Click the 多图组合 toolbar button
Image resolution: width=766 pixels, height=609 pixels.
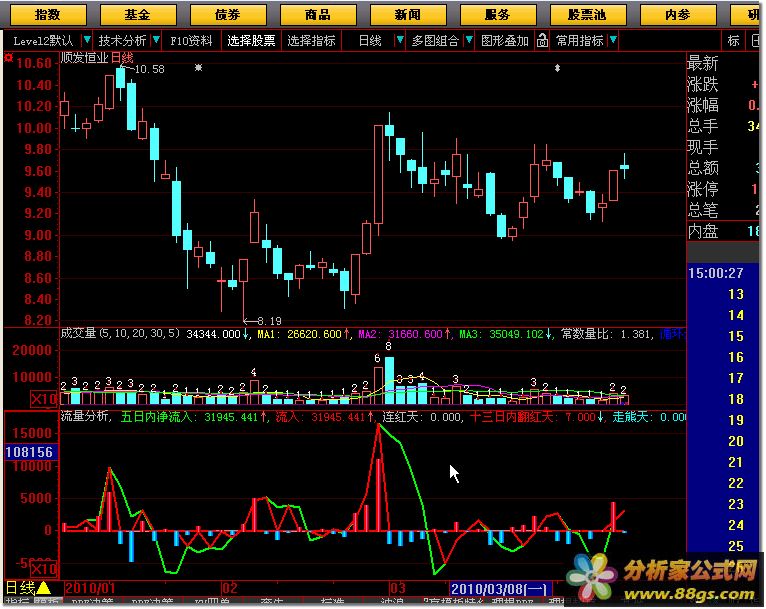click(x=435, y=41)
